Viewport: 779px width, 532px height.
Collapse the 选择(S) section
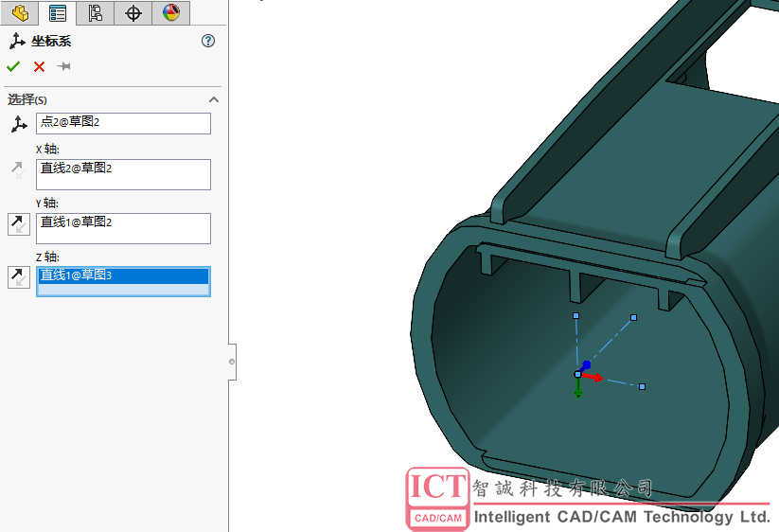(x=214, y=99)
